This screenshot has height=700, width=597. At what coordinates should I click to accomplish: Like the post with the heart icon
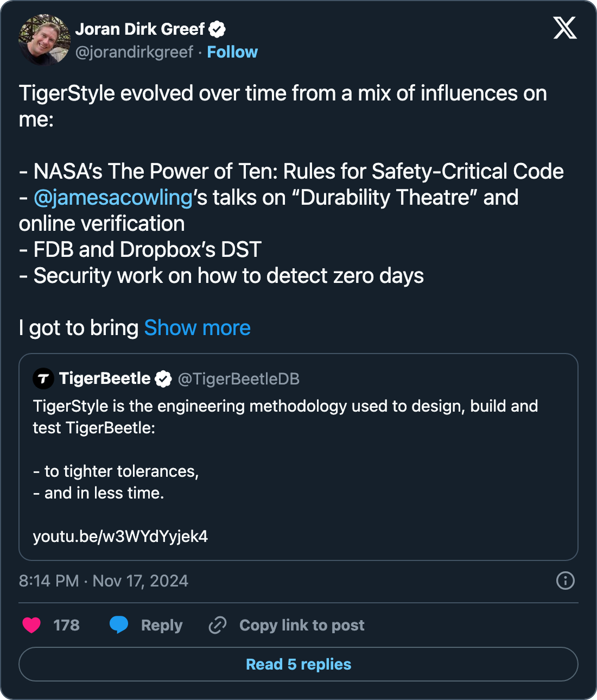pos(31,625)
